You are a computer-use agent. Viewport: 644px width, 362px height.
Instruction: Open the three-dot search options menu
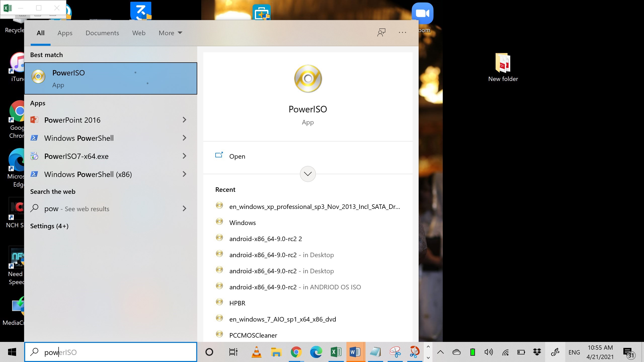tap(403, 32)
